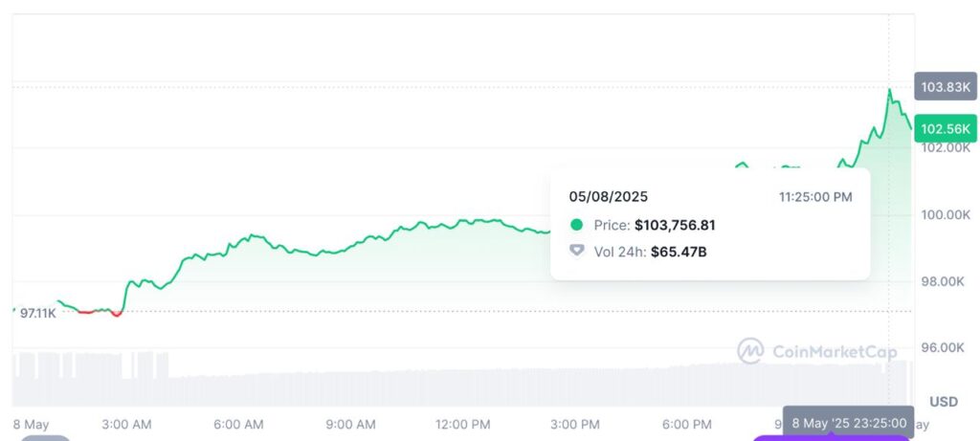Click the 9:00 AM time axis label
This screenshot has height=441, width=980.
pos(350,424)
